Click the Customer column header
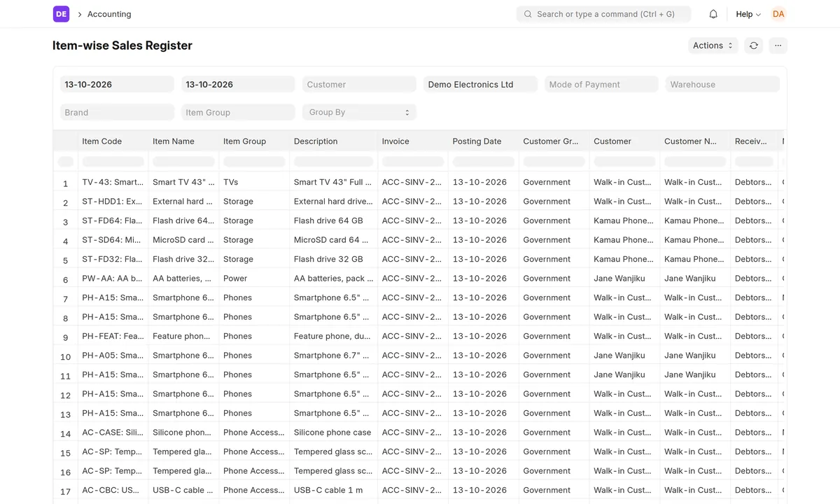The image size is (840, 504). pyautogui.click(x=625, y=141)
